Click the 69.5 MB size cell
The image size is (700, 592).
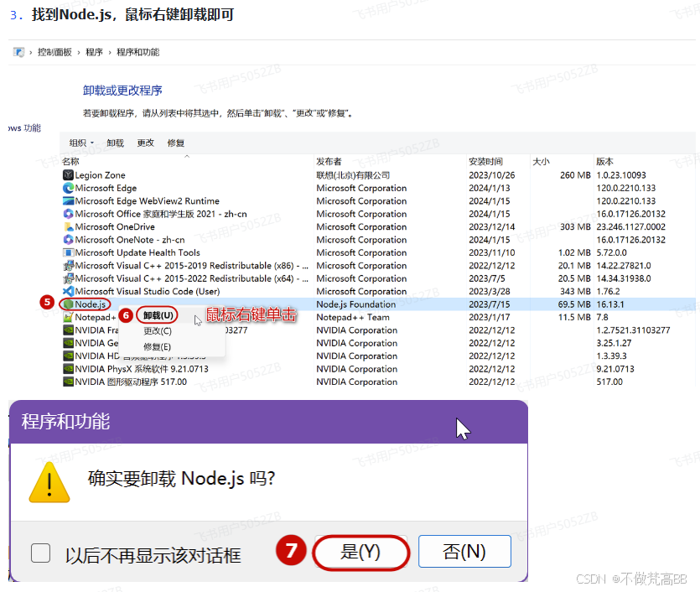(574, 304)
